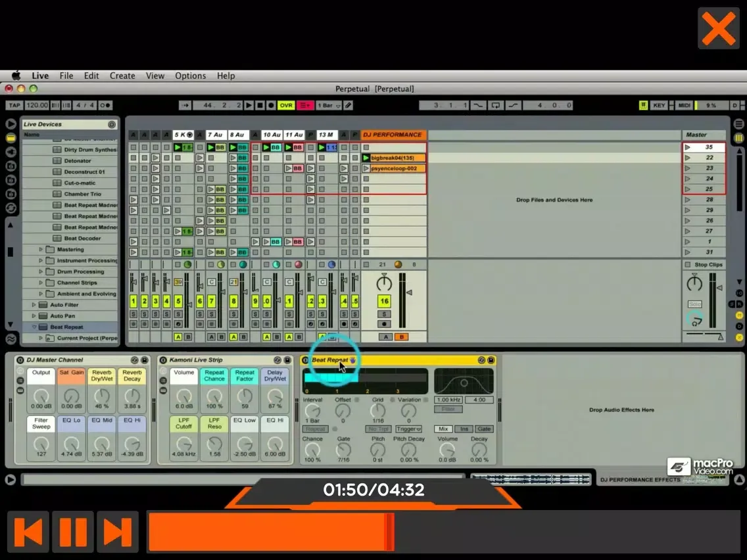Open the Edit menu

pyautogui.click(x=91, y=76)
